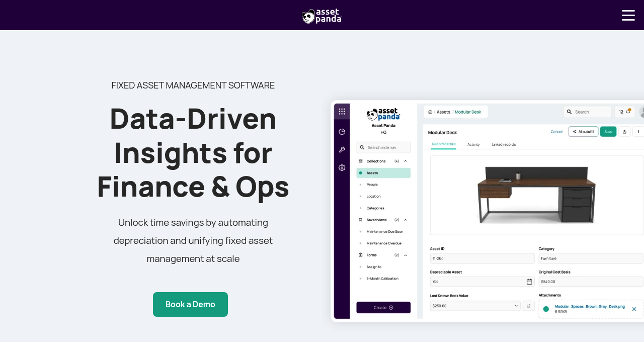
Task: Switch to the Linked records tab
Action: (x=504, y=144)
